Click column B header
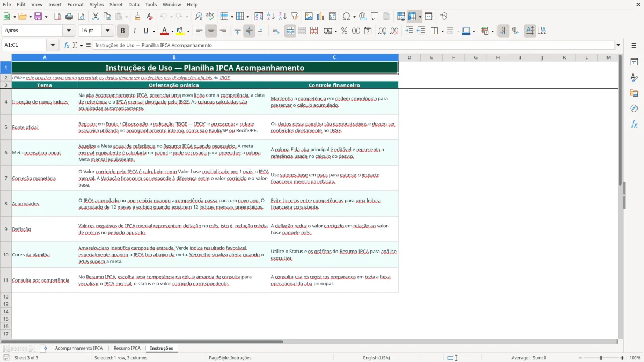The height and width of the screenshot is (362, 644). [174, 57]
